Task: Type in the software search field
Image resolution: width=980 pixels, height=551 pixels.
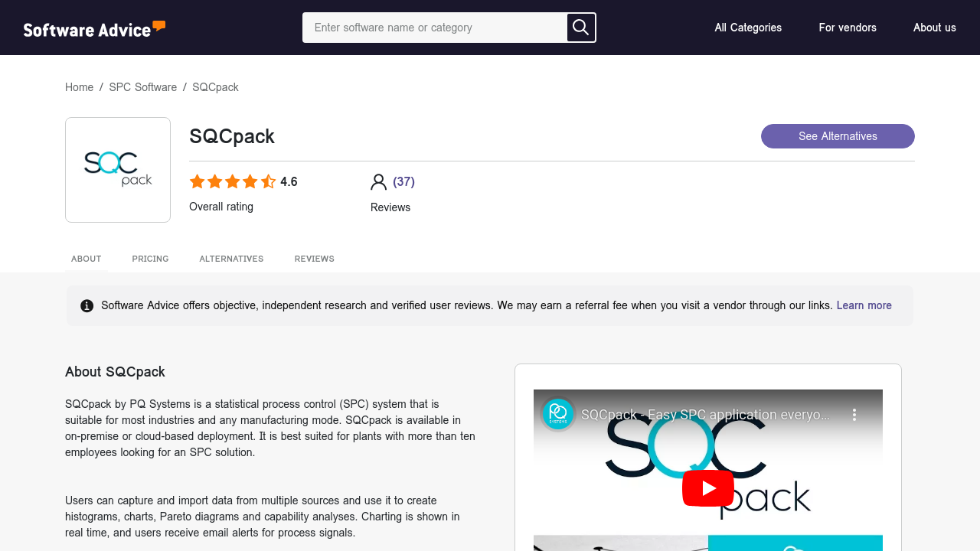Action: [x=434, y=28]
